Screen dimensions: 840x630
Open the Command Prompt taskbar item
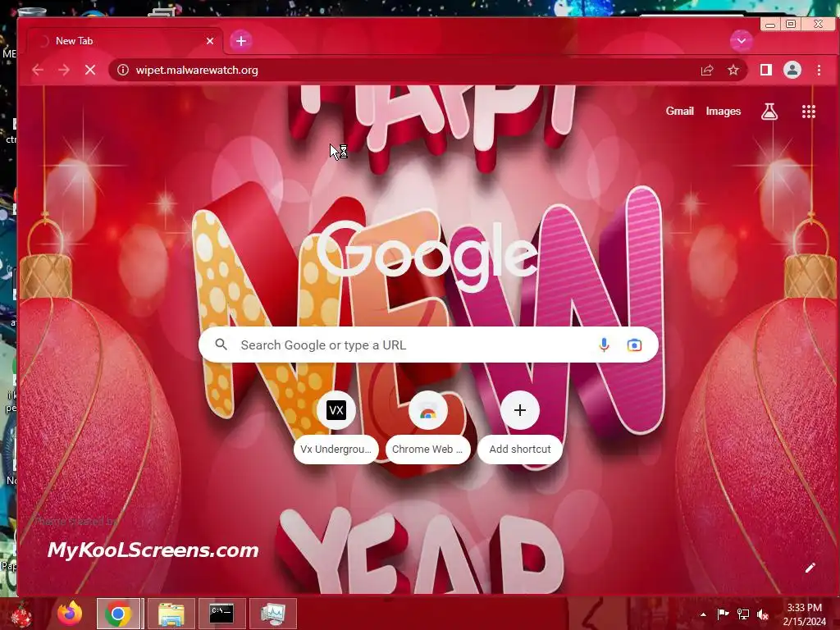221,614
